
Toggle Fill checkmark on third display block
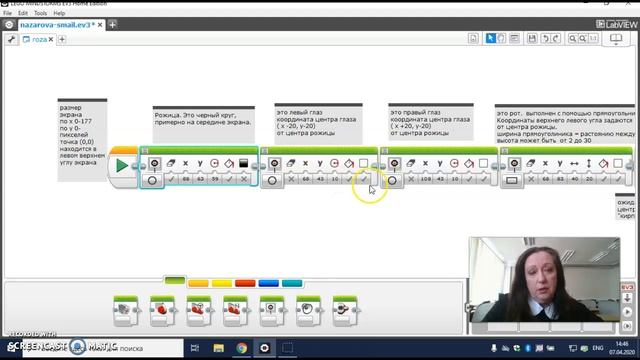(x=469, y=179)
